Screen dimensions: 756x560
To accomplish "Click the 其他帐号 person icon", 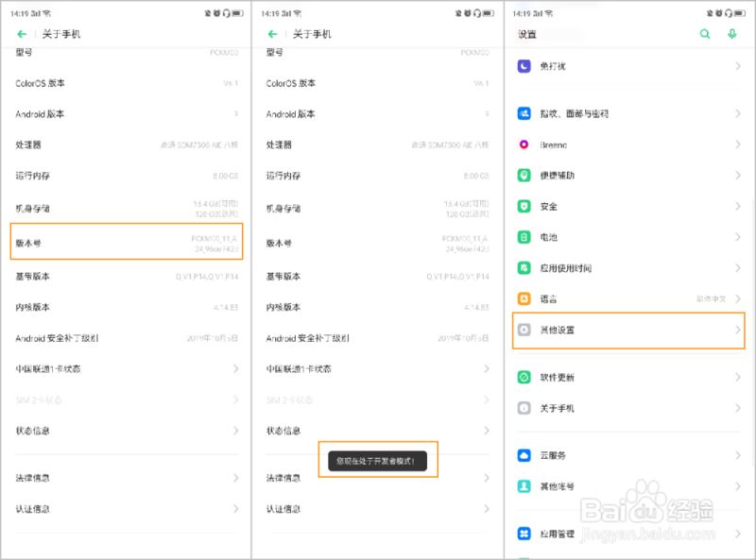I will (x=524, y=486).
